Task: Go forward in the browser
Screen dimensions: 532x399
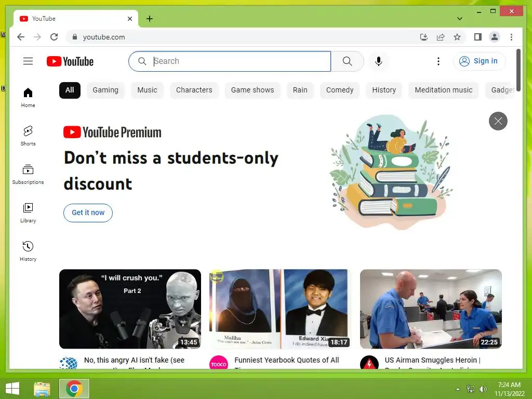Action: pyautogui.click(x=37, y=37)
